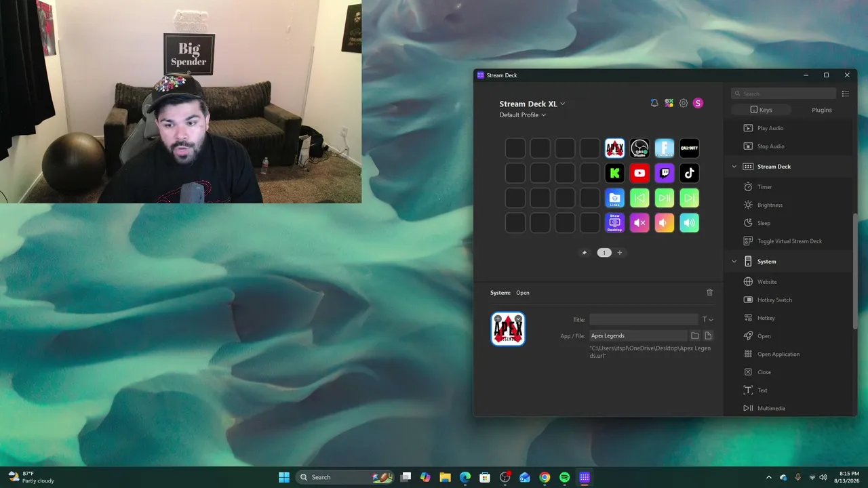Screen dimensions: 868x488
Task: Select the previous track key
Action: tap(639, 198)
